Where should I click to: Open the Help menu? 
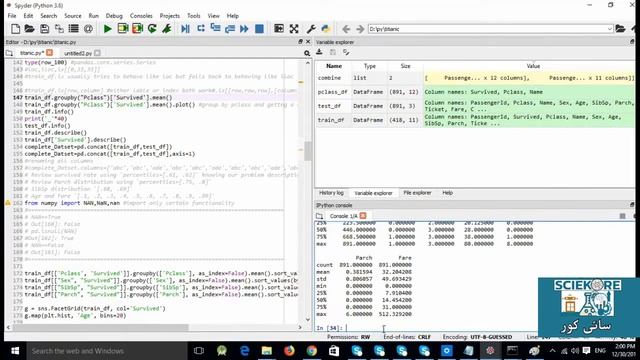tap(232, 16)
